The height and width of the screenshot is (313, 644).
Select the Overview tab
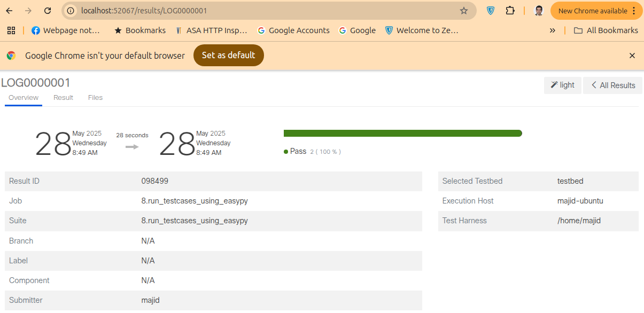[x=24, y=98]
